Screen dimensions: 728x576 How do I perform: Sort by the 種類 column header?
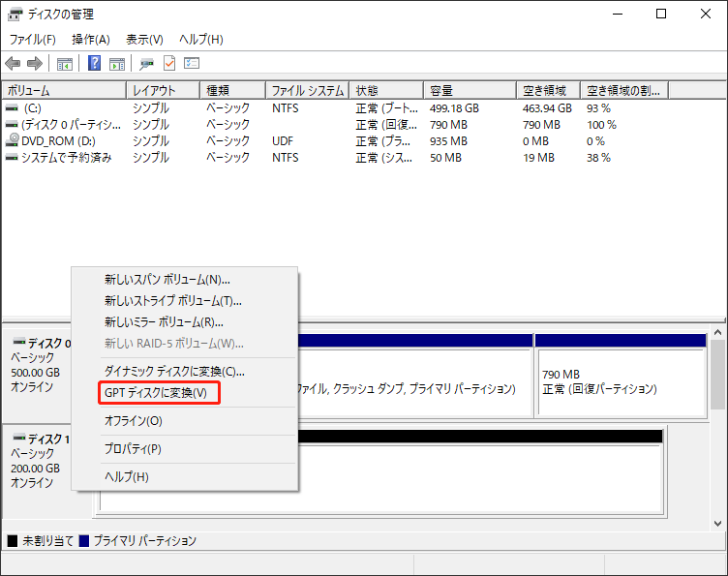pyautogui.click(x=233, y=90)
